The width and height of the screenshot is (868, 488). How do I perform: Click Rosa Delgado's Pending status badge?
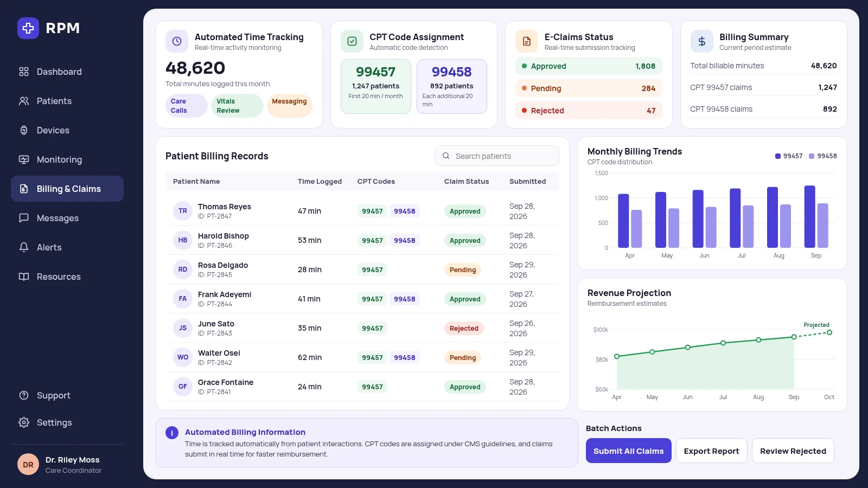click(x=463, y=269)
